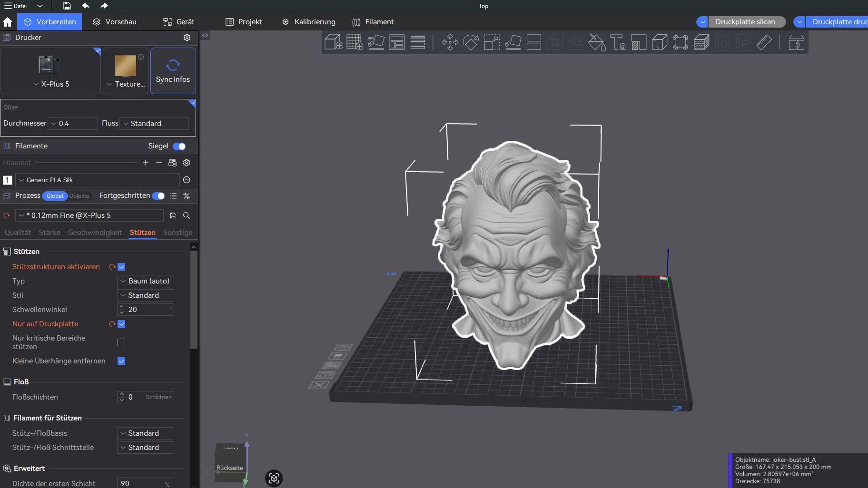This screenshot has height=488, width=868.
Task: Open the Typ dropdown showing Baum (auto)
Action: click(x=146, y=281)
